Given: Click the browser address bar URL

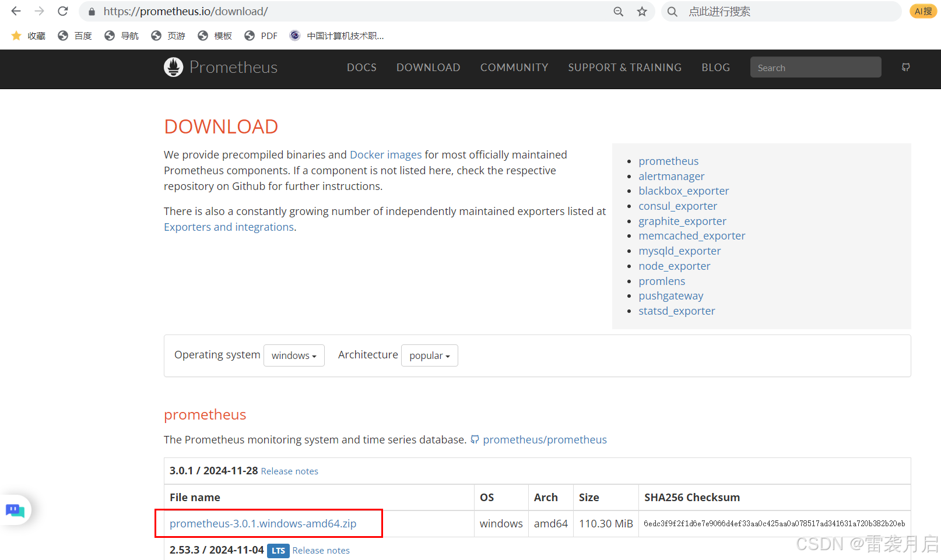Looking at the screenshot, I should tap(185, 12).
